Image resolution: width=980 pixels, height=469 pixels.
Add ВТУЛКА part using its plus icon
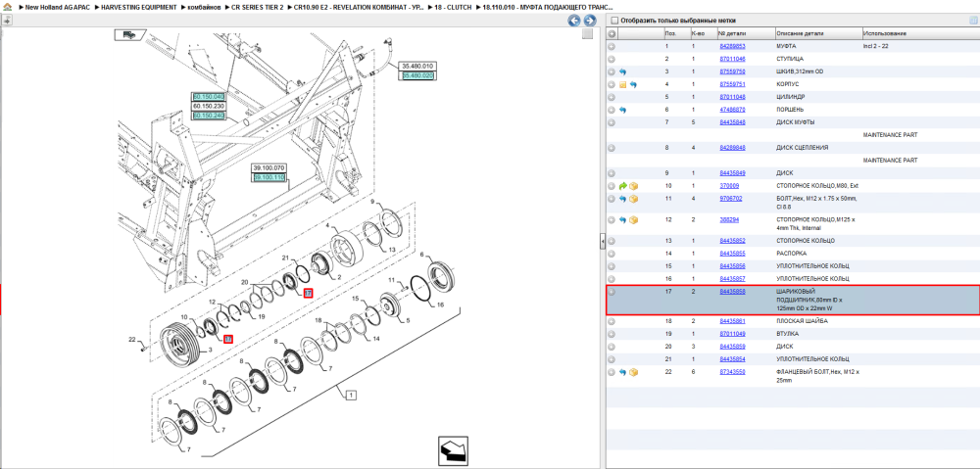click(612, 334)
